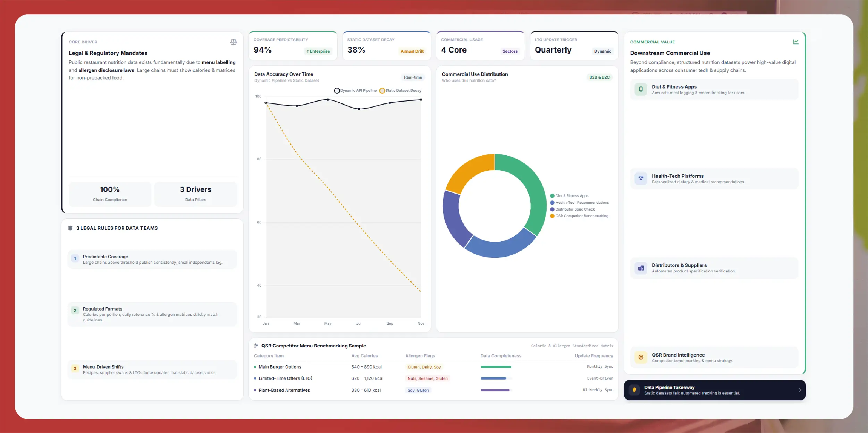Click the layers icon beside 3 Legal Rules
Image resolution: width=868 pixels, height=433 pixels.
(x=70, y=228)
